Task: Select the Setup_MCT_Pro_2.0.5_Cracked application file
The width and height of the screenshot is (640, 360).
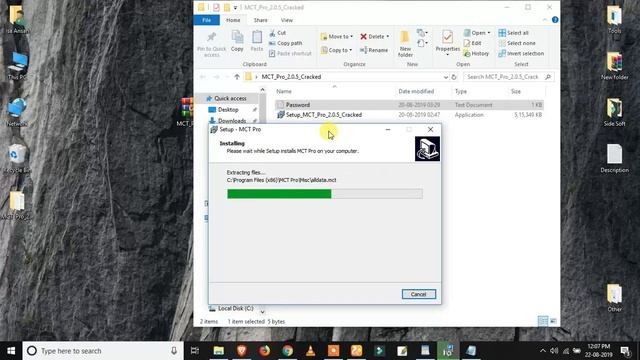Action: pyautogui.click(x=409, y=115)
